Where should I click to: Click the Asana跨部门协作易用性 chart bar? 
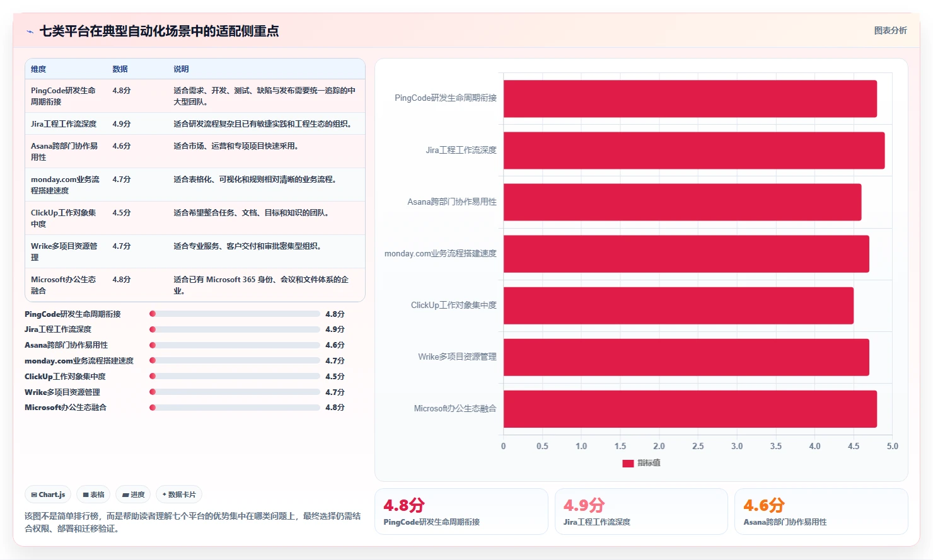[x=682, y=202]
